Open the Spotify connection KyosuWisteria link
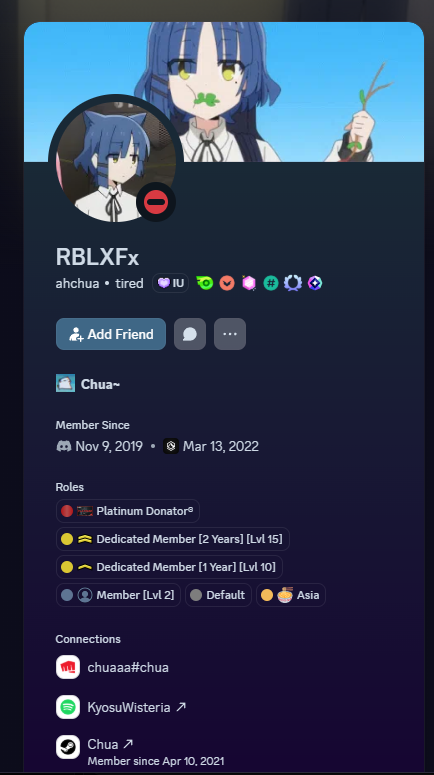The image size is (434, 775). (x=137, y=707)
